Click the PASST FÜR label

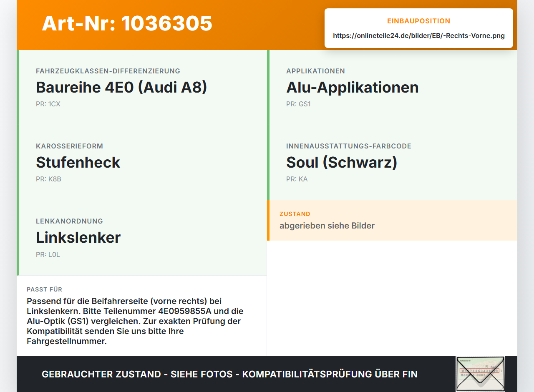click(x=44, y=289)
